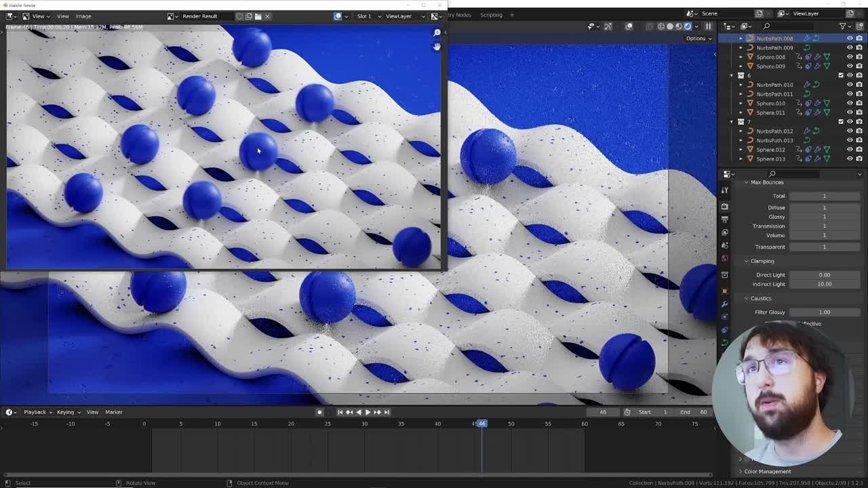Expand Color Management panel
This screenshot has width=868, height=488.
(741, 472)
